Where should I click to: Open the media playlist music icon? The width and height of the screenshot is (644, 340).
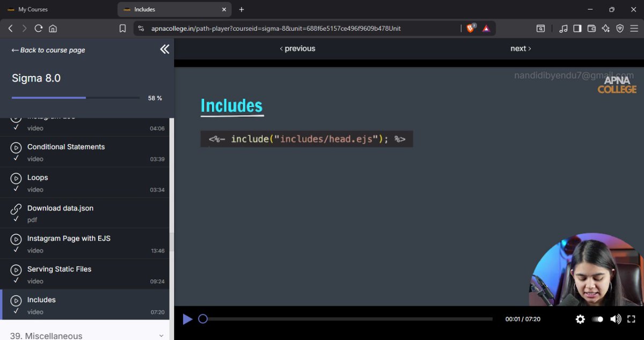563,28
